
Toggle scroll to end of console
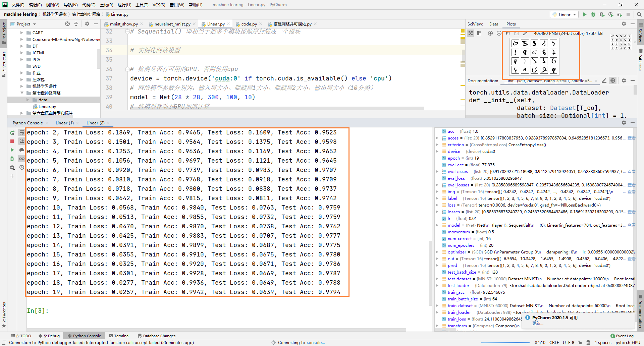(x=22, y=141)
